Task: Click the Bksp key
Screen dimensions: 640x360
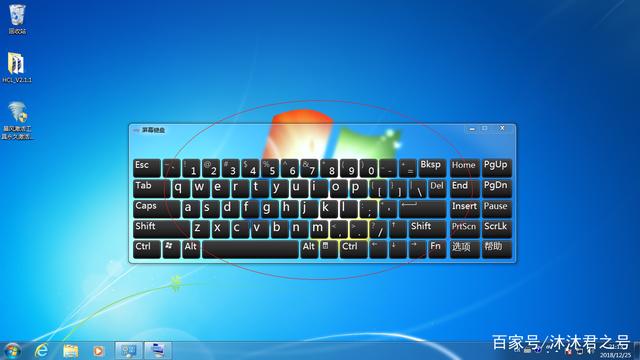Action: pos(432,168)
